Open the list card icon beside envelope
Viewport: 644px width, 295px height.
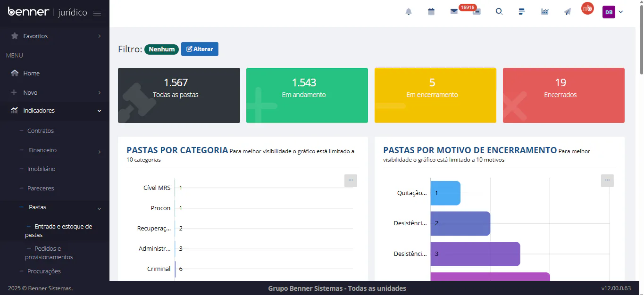click(477, 12)
